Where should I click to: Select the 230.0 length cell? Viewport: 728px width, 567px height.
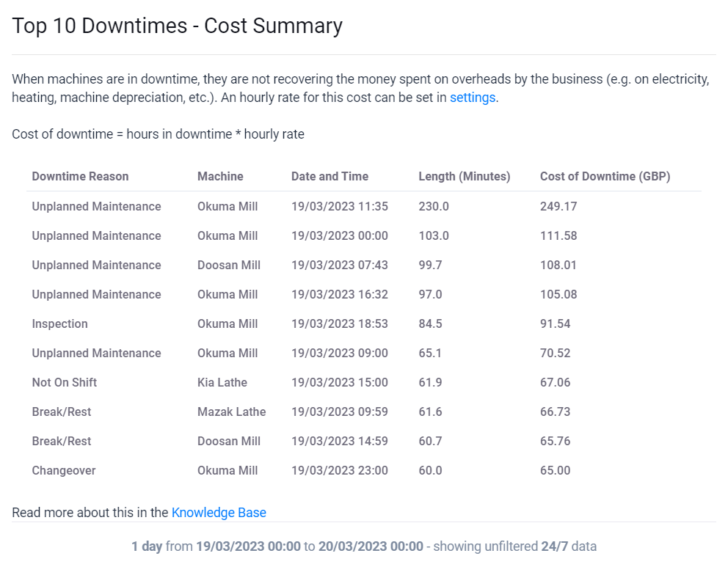click(x=434, y=206)
